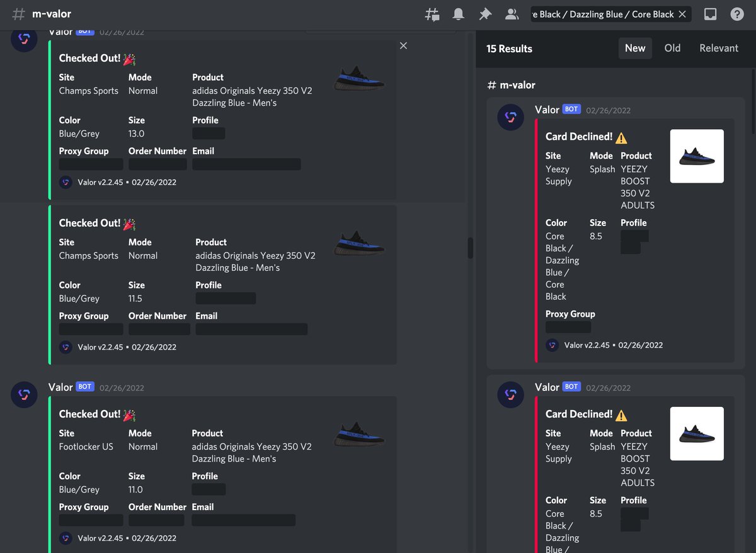Viewport: 756px width, 553px height.
Task: Open shoe thumbnail in size 11.5 embed
Action: [x=359, y=242]
